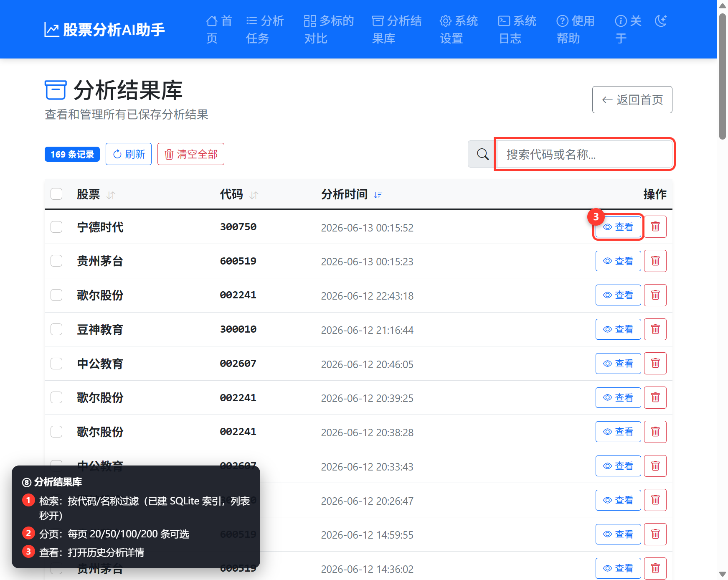Delete the 20:33:43 record trash icon
Viewport: 728px width, 580px height.
tap(655, 466)
